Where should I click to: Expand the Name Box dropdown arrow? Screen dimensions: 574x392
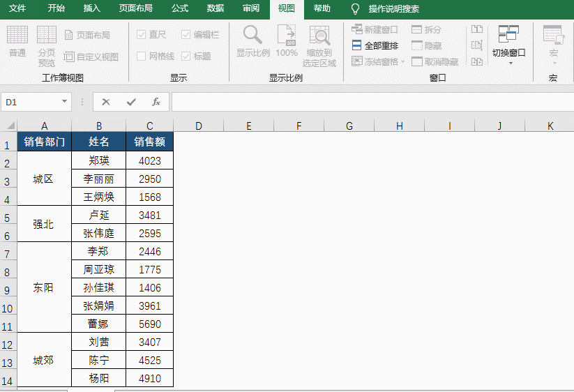coord(65,102)
